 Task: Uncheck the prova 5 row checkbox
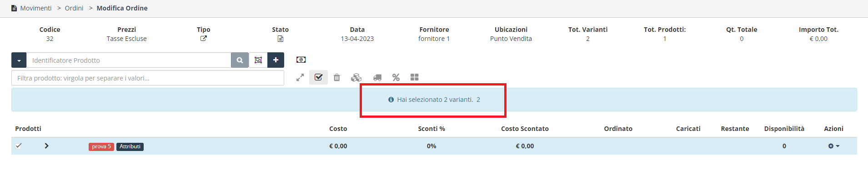pos(19,146)
